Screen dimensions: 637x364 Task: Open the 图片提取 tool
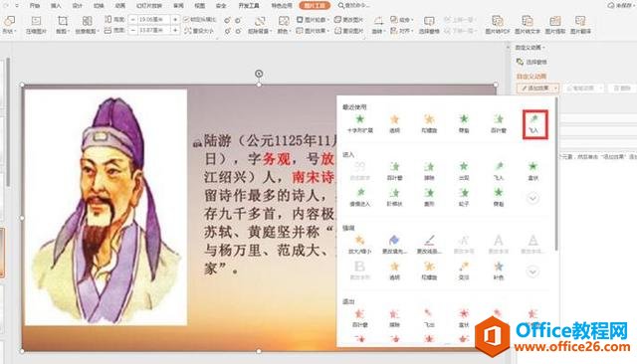[x=555, y=25]
